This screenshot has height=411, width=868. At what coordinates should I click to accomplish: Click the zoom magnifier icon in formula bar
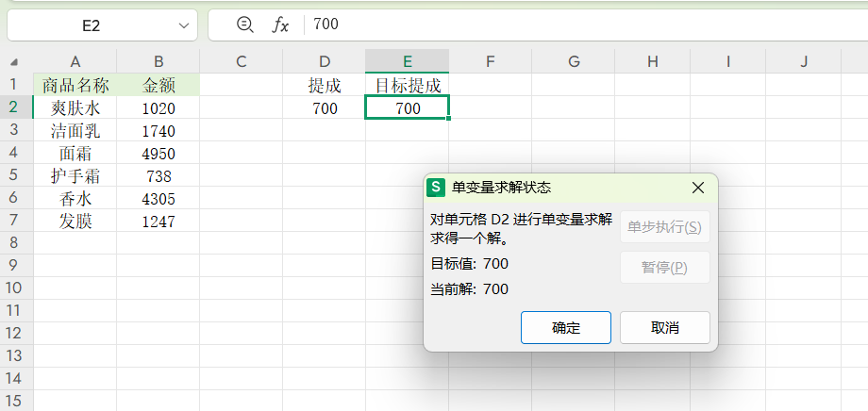click(x=244, y=25)
